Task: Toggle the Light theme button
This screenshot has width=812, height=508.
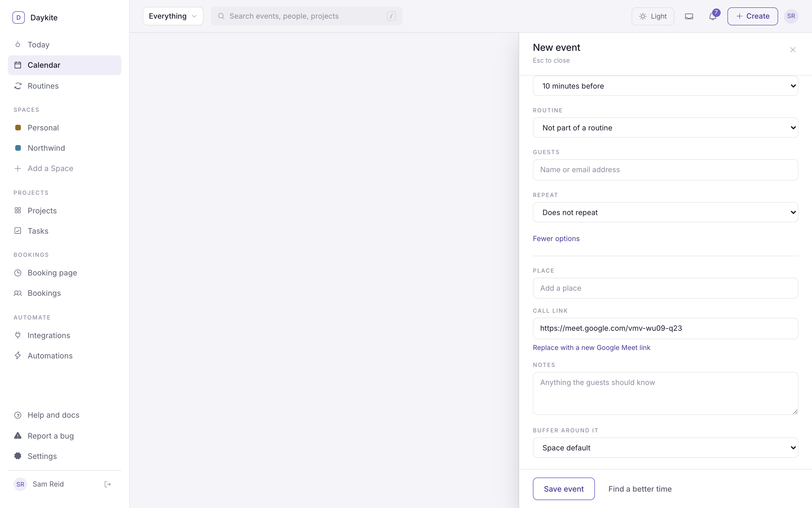Action: tap(653, 16)
